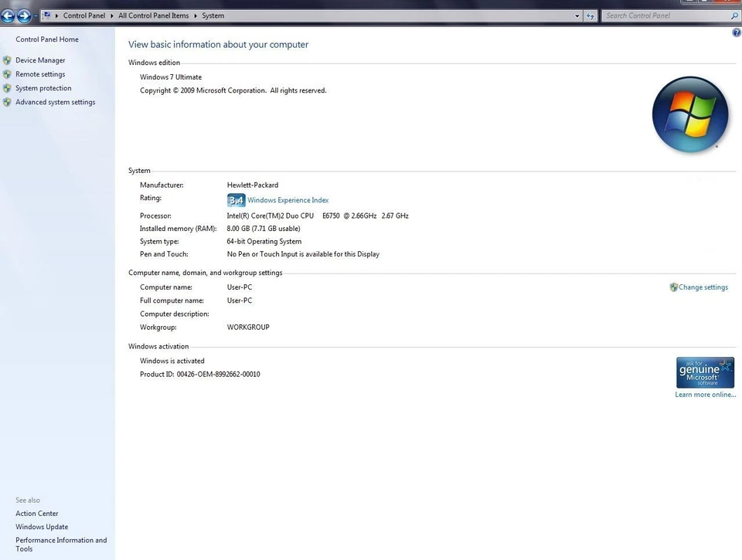The image size is (742, 560).
Task: Go back with the Back arrow button
Action: coord(8,16)
